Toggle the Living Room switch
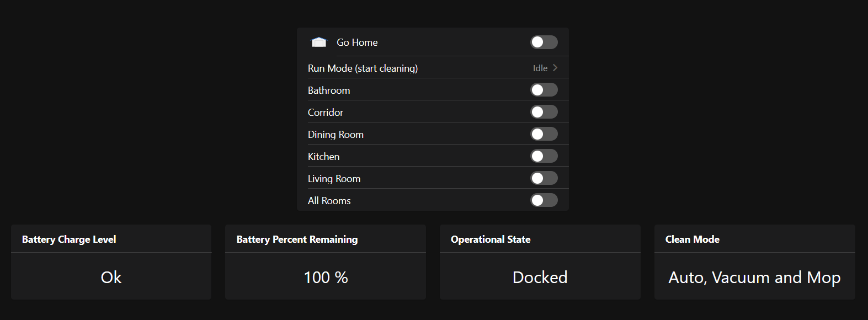 [544, 178]
